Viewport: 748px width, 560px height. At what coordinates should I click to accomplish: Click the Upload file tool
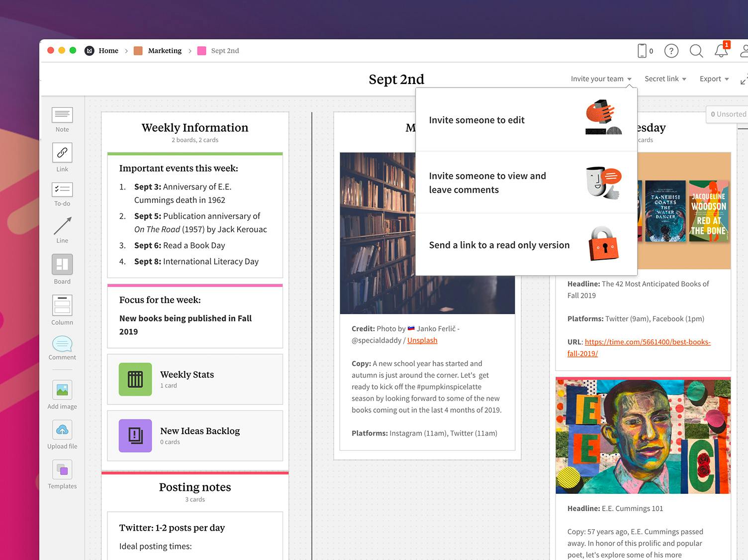(x=62, y=434)
